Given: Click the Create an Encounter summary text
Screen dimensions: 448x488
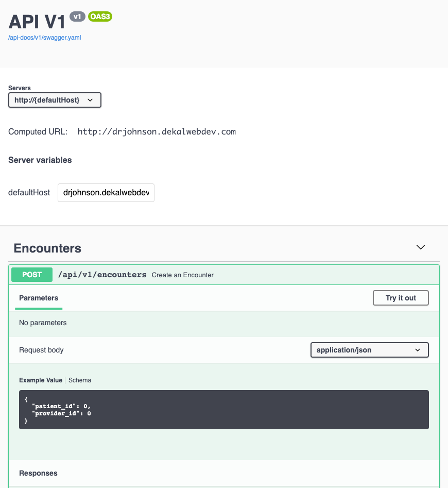Looking at the screenshot, I should [x=182, y=275].
